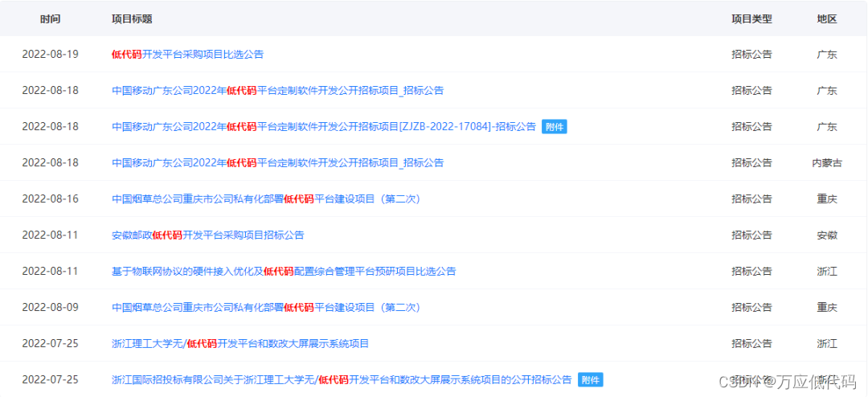Click the 广东 region cell in the 2022-08-19 row
This screenshot has width=868, height=397.
[x=826, y=55]
